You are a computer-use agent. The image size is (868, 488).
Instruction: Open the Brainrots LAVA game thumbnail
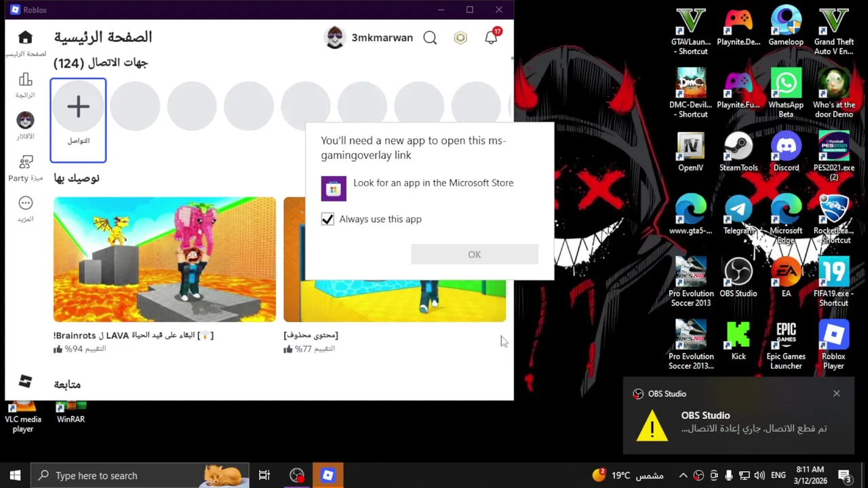165,260
